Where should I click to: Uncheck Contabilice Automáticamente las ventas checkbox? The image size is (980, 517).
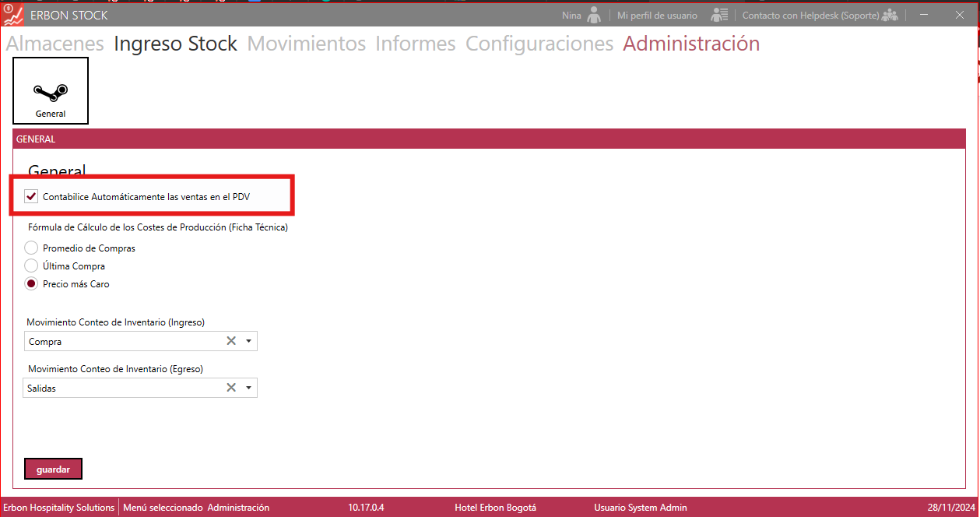coord(32,197)
